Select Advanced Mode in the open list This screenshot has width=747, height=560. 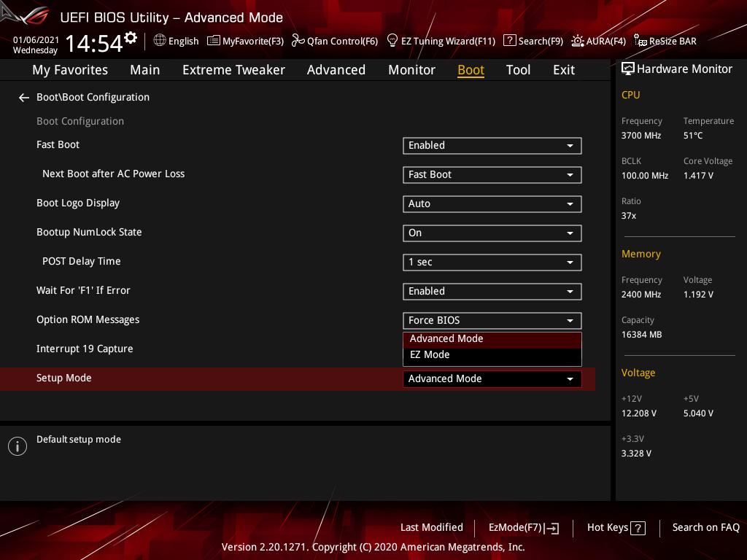(492, 339)
